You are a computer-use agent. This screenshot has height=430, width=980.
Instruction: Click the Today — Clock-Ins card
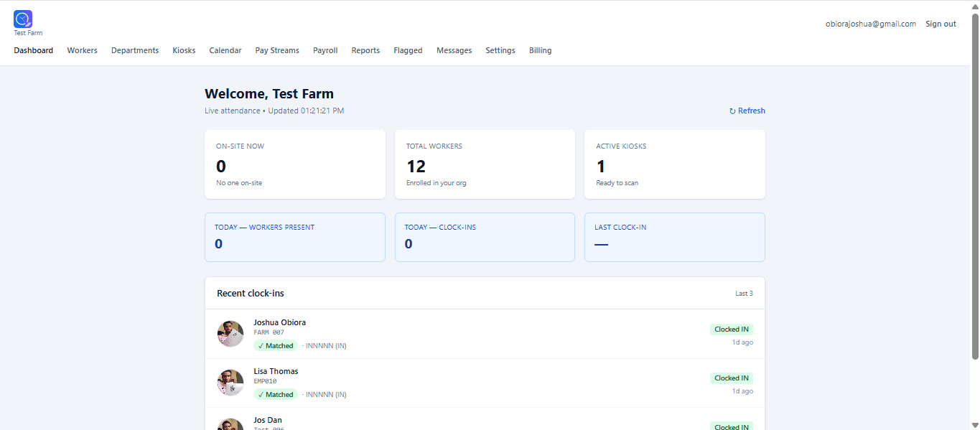pos(485,237)
